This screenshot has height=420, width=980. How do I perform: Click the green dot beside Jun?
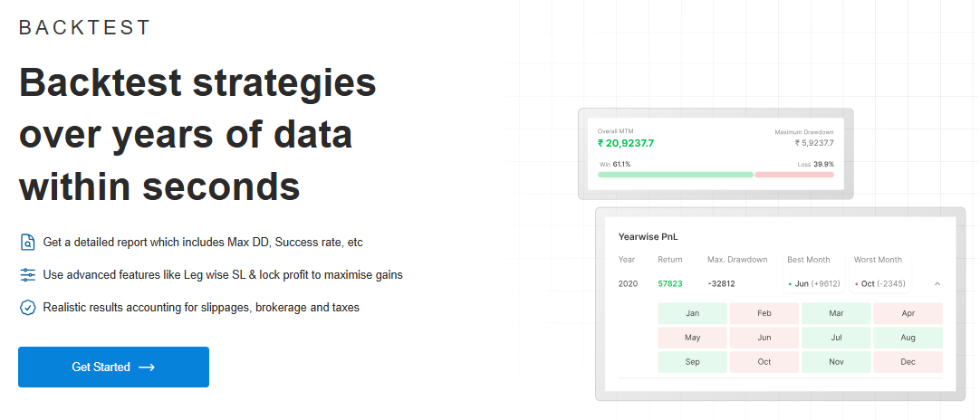790,284
